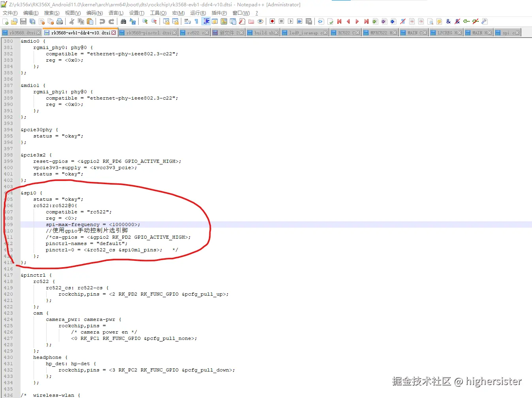
Task: Click the Zoom In magnifier icon
Action: [145, 21]
